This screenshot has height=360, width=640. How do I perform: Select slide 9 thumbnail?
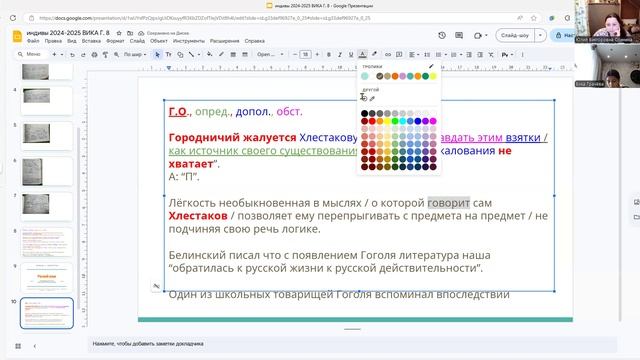pos(47,278)
